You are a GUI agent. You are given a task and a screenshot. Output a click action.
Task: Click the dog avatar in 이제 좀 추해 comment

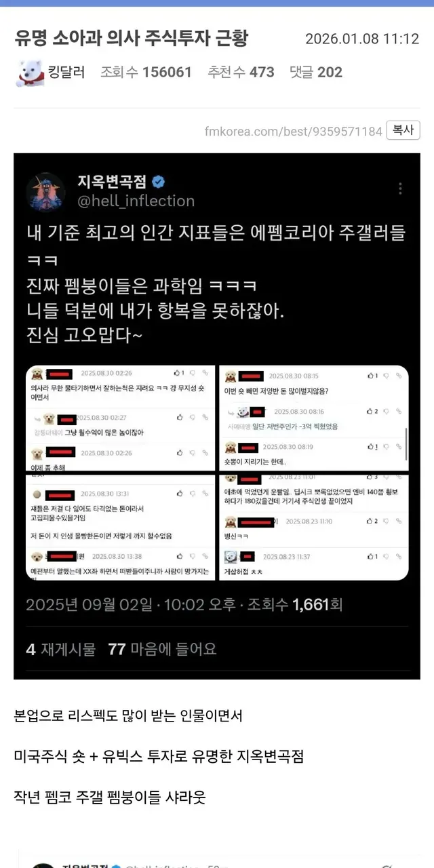coord(38,453)
